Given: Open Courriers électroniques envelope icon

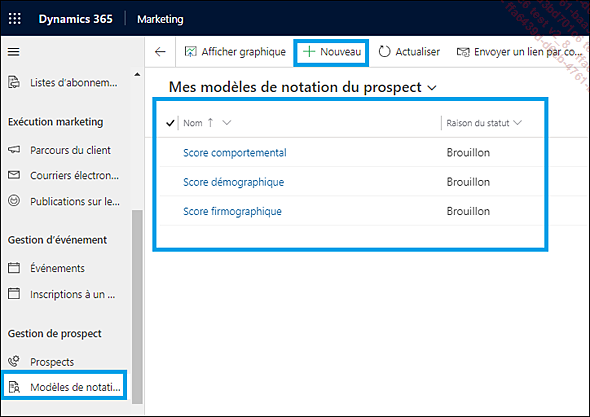Looking at the screenshot, I should (14, 175).
